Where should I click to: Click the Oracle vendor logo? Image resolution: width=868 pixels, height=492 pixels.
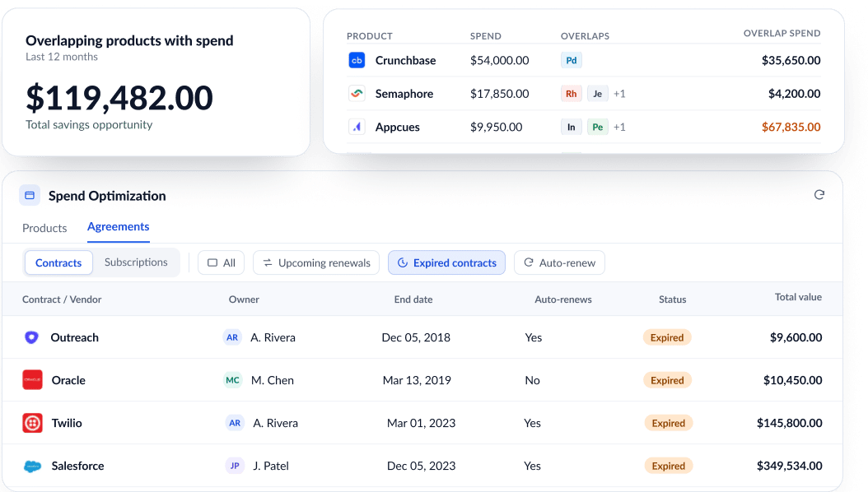tap(33, 380)
